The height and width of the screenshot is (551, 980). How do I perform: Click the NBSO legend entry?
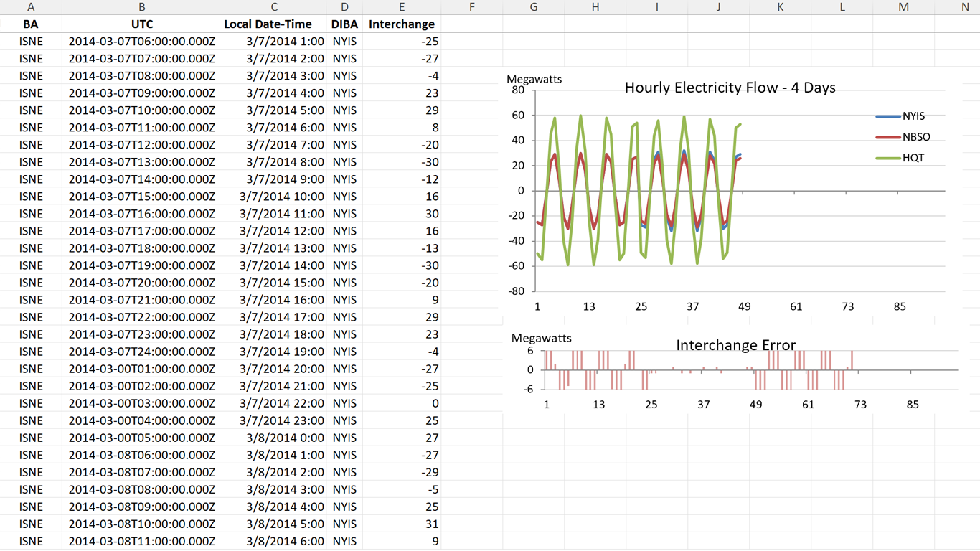coord(903,137)
